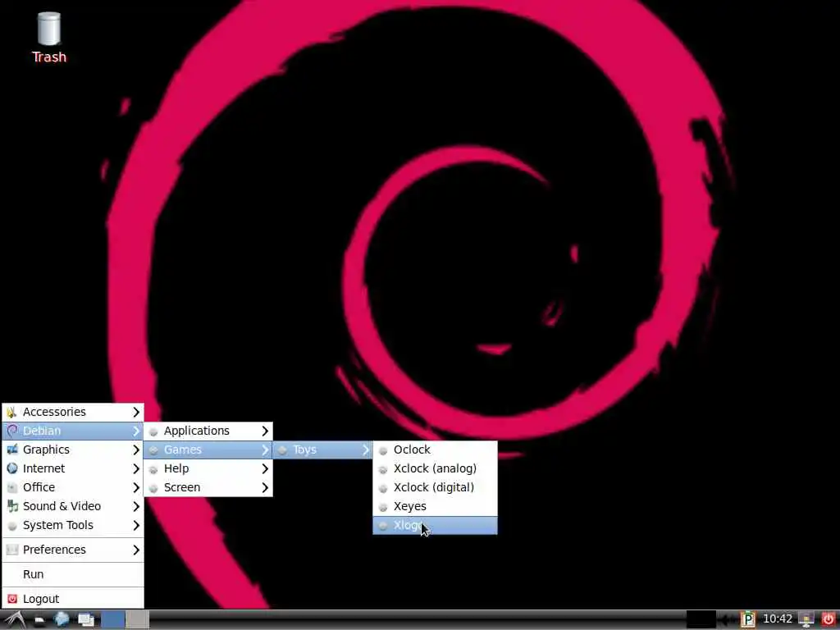This screenshot has width=840, height=630.
Task: Open the Office category
Action: click(x=73, y=487)
